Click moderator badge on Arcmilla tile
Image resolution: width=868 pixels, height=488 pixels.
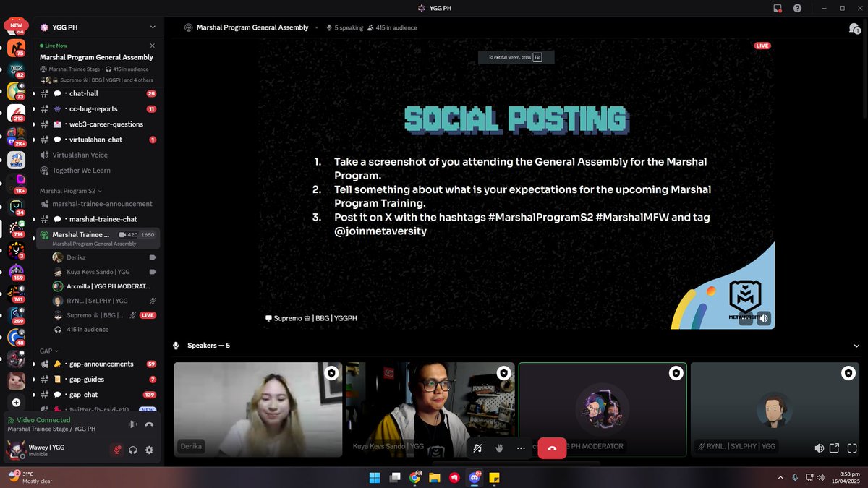point(676,373)
